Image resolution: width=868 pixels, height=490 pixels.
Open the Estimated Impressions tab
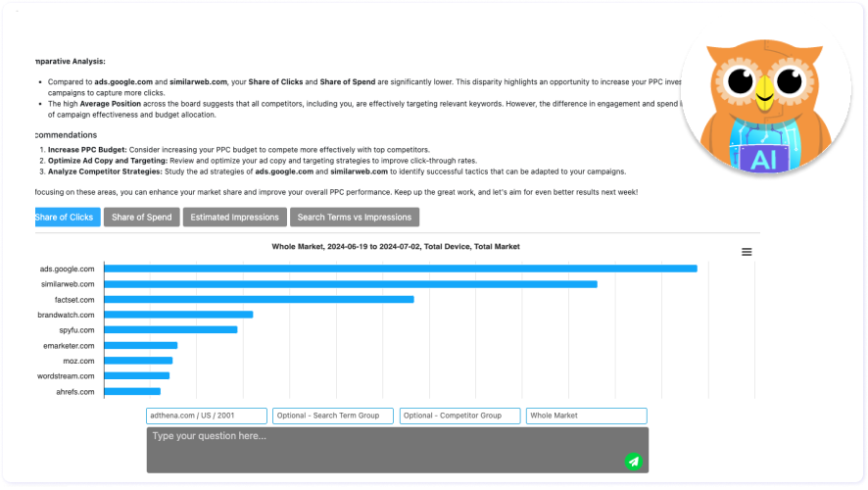235,217
